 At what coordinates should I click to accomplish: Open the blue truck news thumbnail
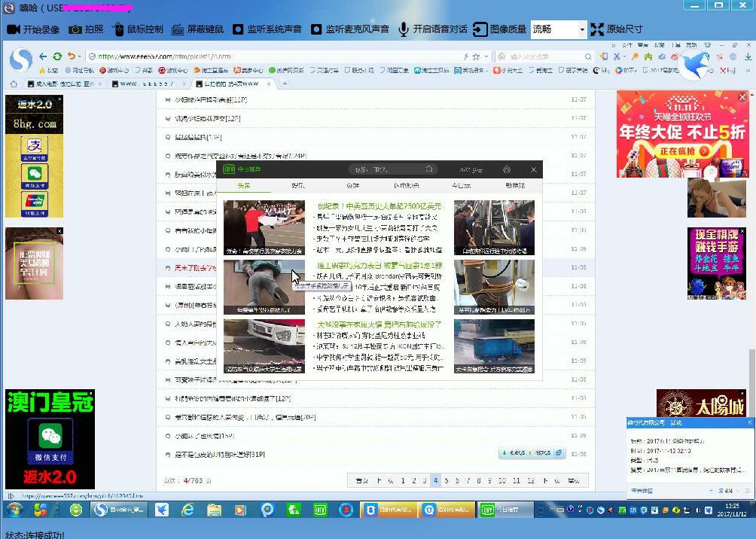(494, 346)
